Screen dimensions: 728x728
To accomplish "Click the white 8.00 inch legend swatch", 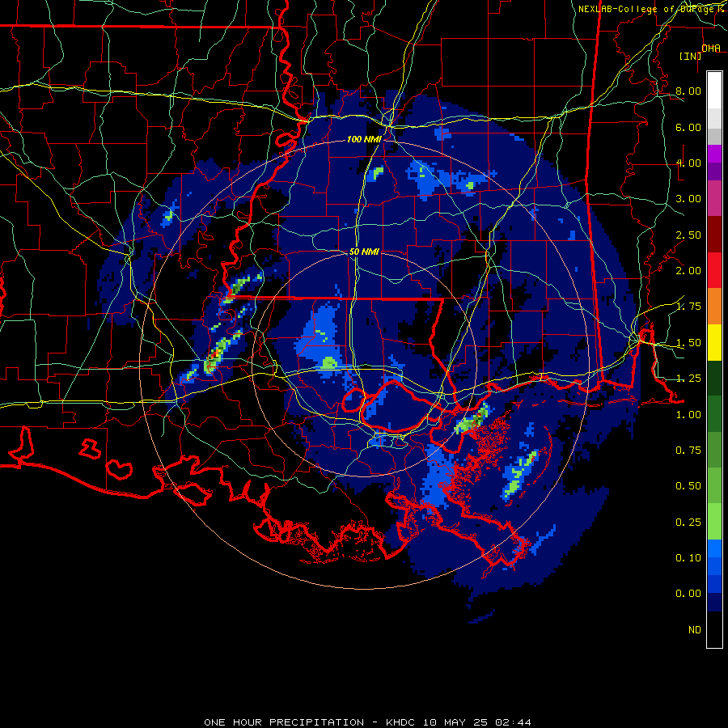I will (x=714, y=90).
